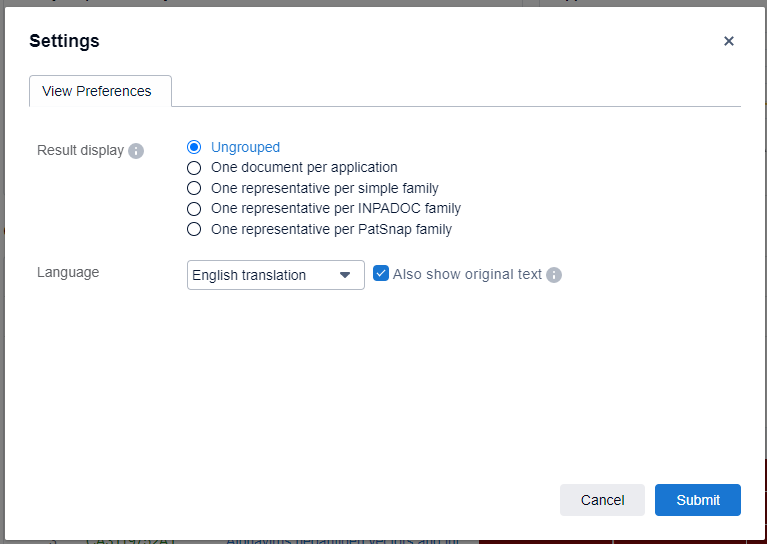The height and width of the screenshot is (544, 767).
Task: Choose One document per application
Action: tap(194, 168)
